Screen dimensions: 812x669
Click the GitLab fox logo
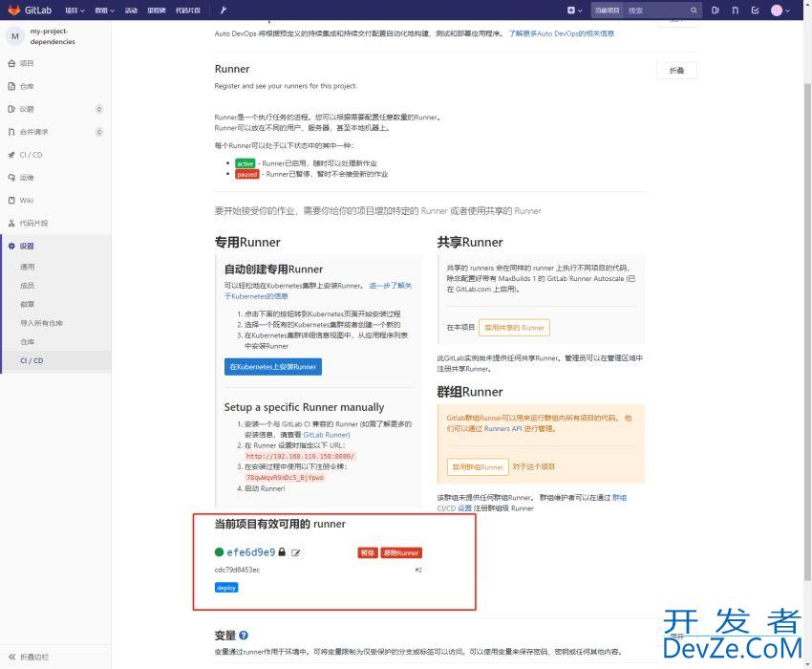coord(14,10)
